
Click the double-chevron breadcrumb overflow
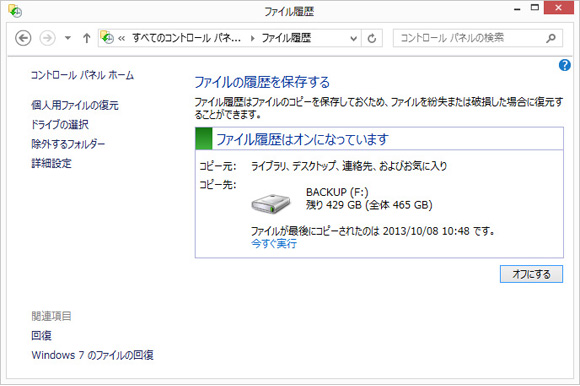121,38
